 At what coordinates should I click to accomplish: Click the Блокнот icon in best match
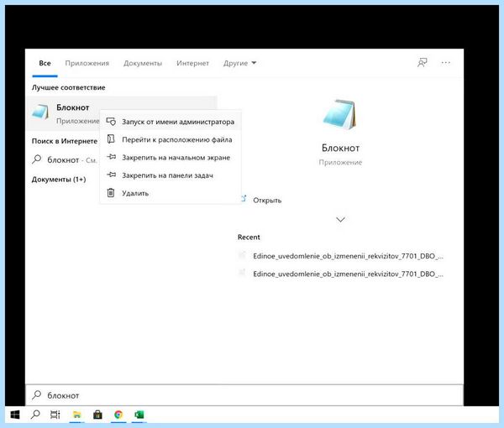pyautogui.click(x=40, y=112)
